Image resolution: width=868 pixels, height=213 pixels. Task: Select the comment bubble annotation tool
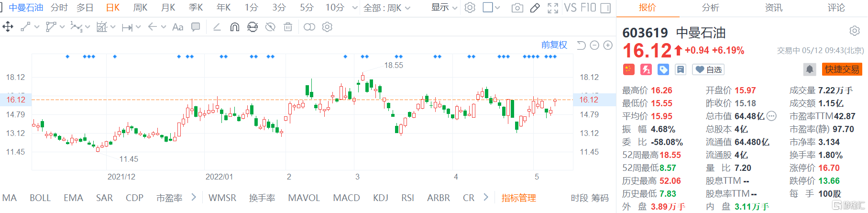pos(196,27)
